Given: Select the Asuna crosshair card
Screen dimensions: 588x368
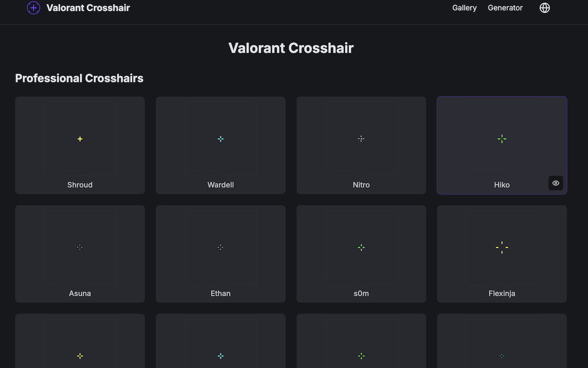Looking at the screenshot, I should pos(80,254).
